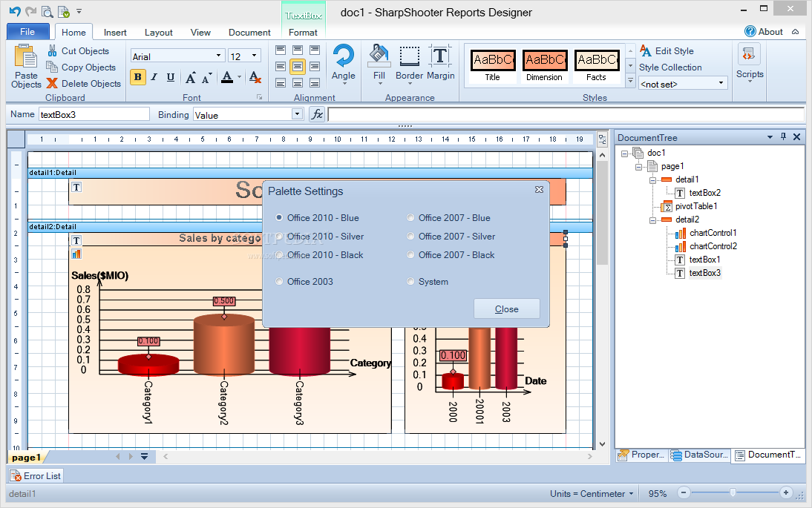Switch to the View ribbon tab
The image size is (812, 508).
pyautogui.click(x=200, y=32)
